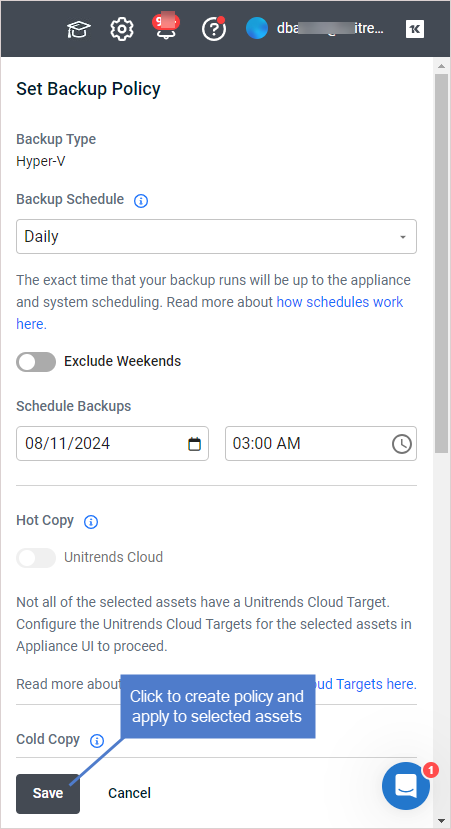
Task: Open the settings gear icon
Action: (x=122, y=29)
